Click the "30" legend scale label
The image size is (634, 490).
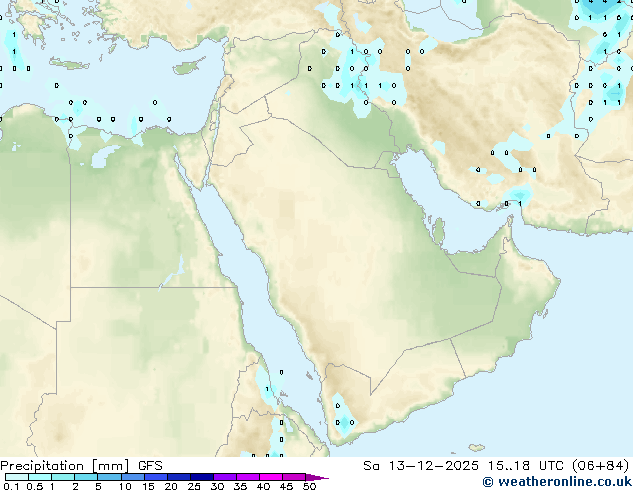pyautogui.click(x=217, y=486)
